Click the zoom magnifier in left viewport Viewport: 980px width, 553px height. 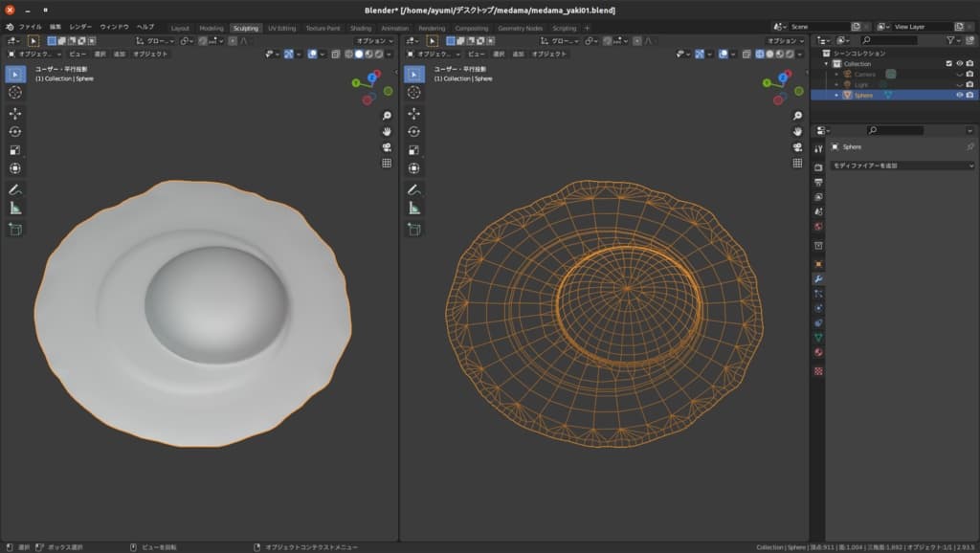point(387,115)
